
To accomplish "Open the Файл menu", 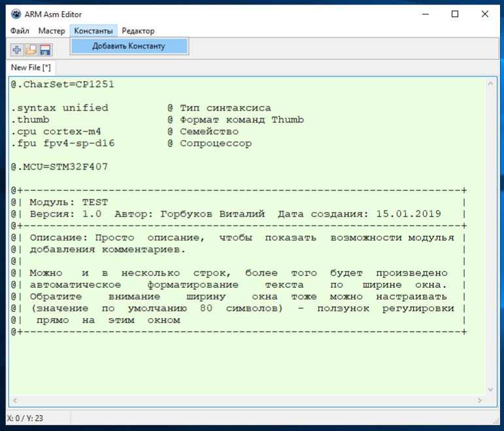I will 20,31.
